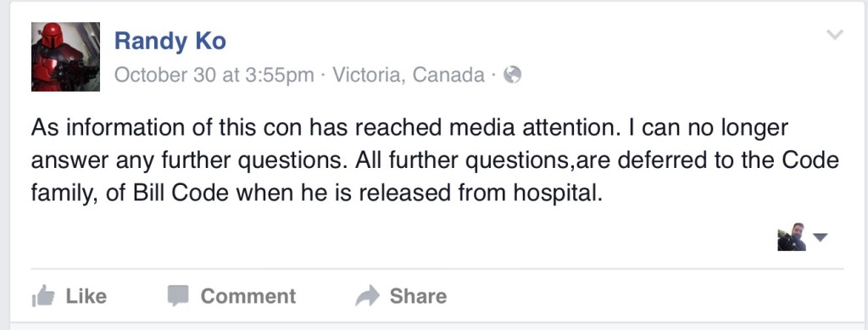Screen dimensions: 868x330
Task: Click the word "family," starting last line
Action: tap(64, 194)
